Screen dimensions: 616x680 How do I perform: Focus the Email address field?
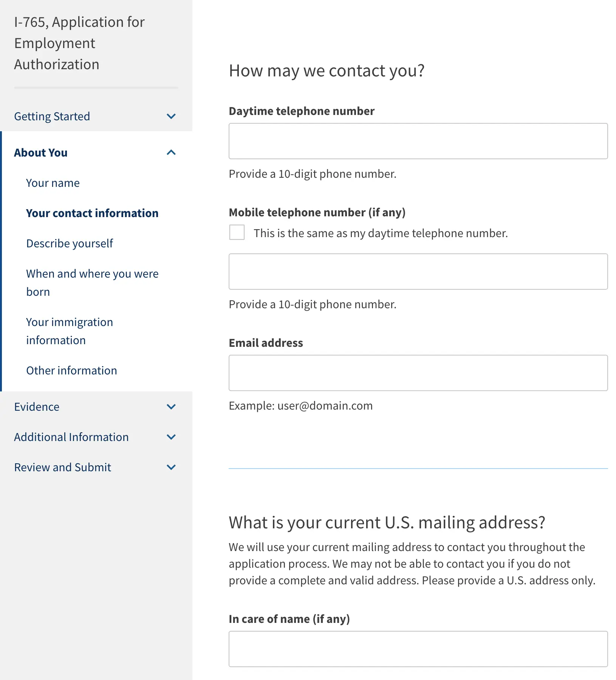coord(418,373)
